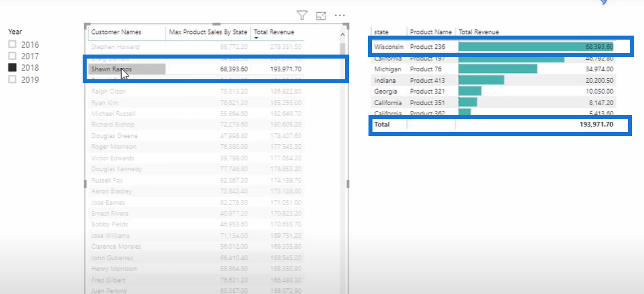Click the Product 197 cell
The width and height of the screenshot is (644, 294).
pos(428,59)
